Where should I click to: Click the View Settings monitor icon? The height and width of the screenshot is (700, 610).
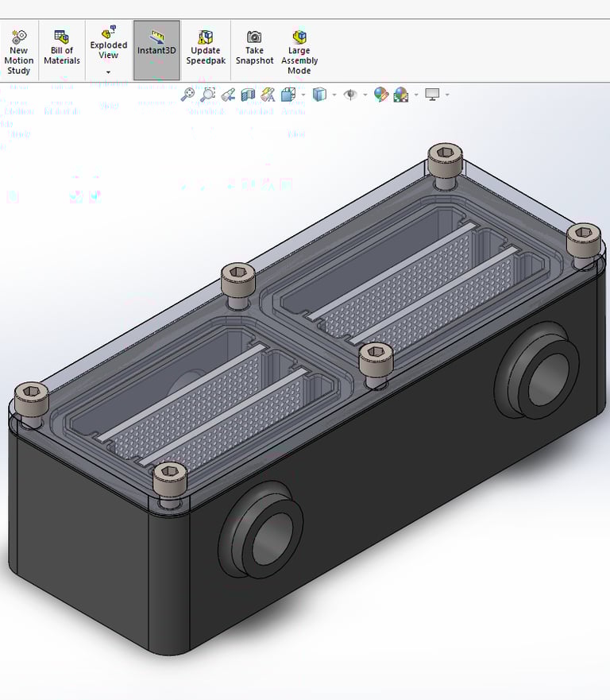432,95
